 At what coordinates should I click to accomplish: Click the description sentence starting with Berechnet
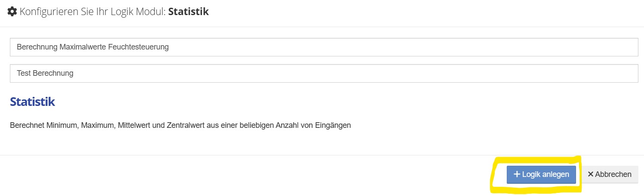tap(180, 126)
